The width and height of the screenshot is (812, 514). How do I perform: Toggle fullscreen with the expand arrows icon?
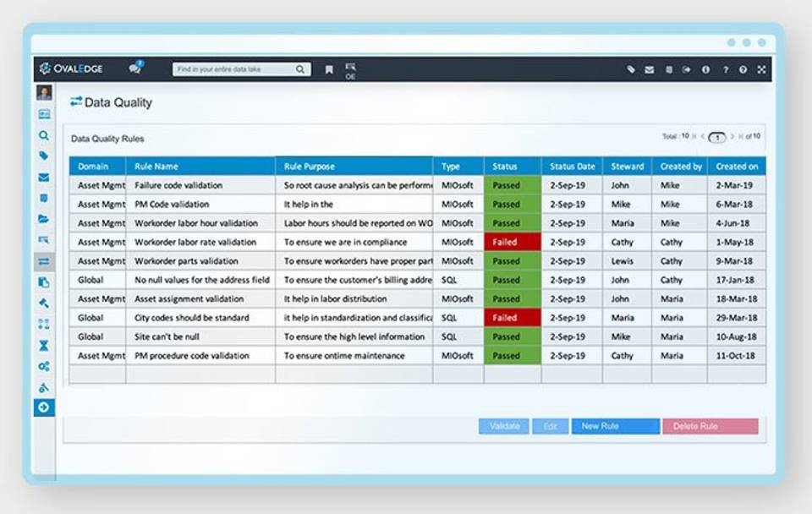tap(761, 70)
